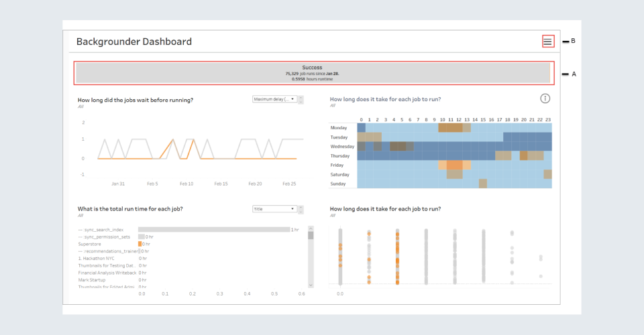
Task: Open the hamburger menu icon
Action: click(547, 42)
